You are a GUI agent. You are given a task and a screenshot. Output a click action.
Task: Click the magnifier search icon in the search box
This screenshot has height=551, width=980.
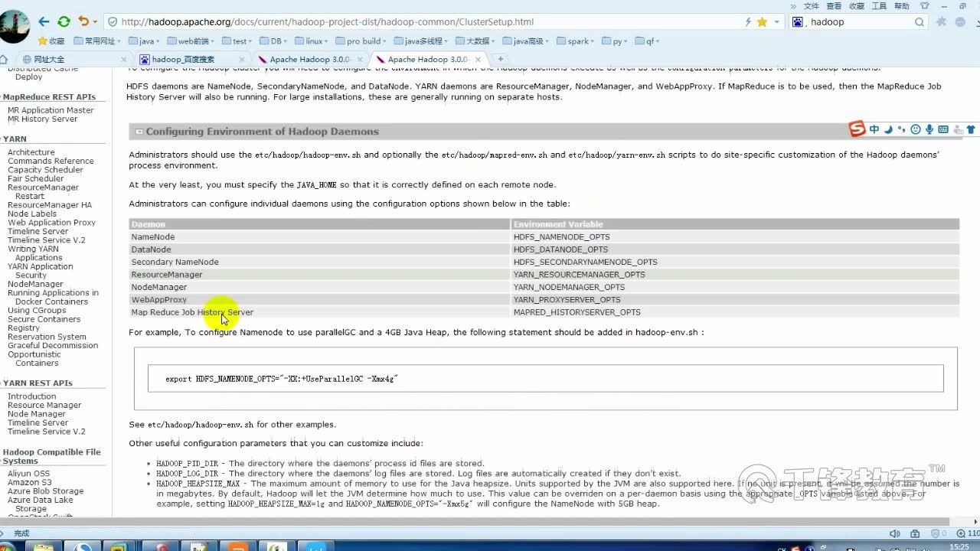(x=920, y=22)
